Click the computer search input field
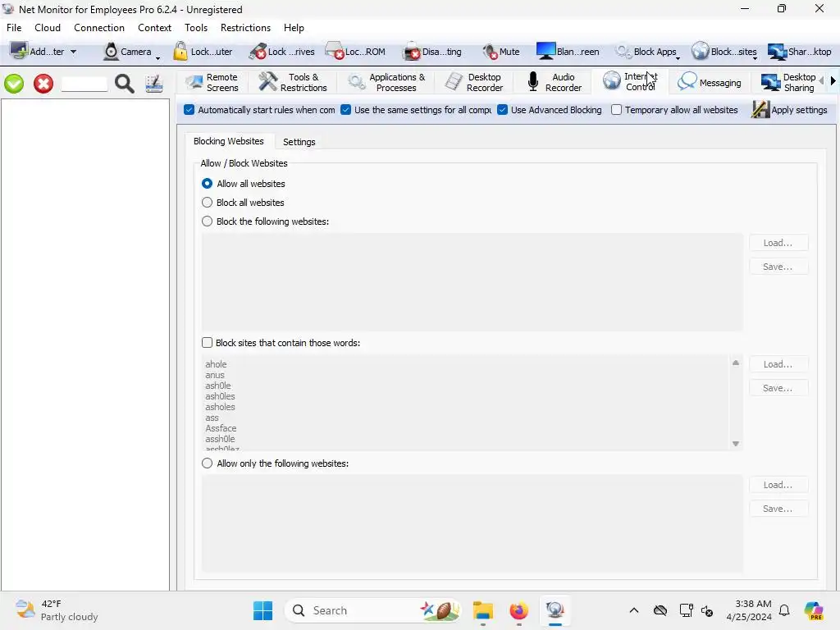 click(84, 84)
